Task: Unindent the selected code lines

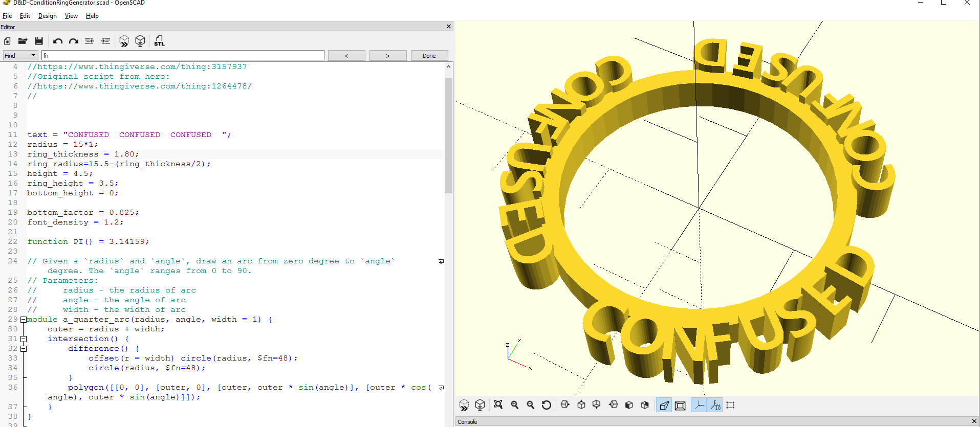Action: point(90,41)
